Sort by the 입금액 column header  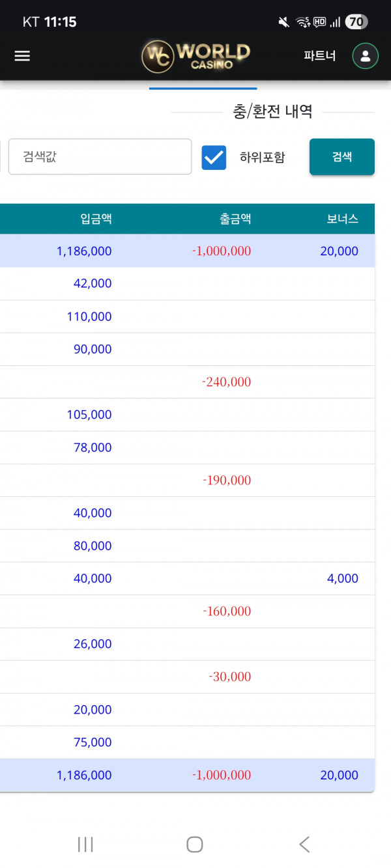pos(96,219)
